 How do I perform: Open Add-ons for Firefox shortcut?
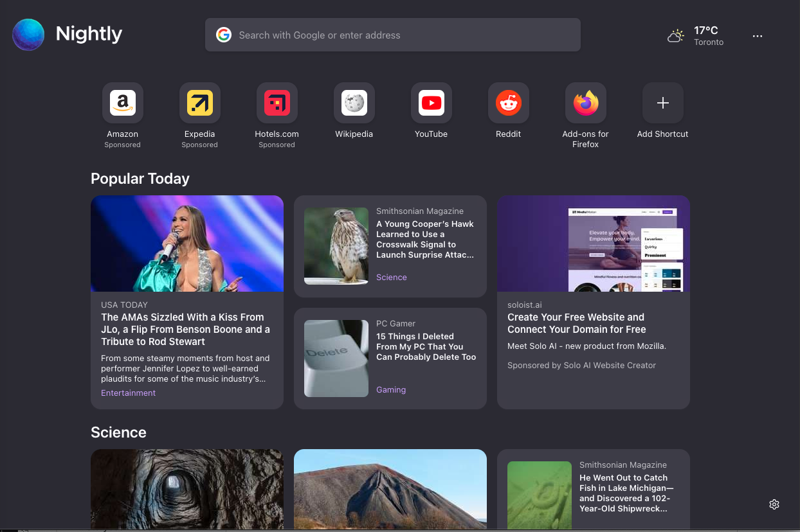click(x=585, y=103)
